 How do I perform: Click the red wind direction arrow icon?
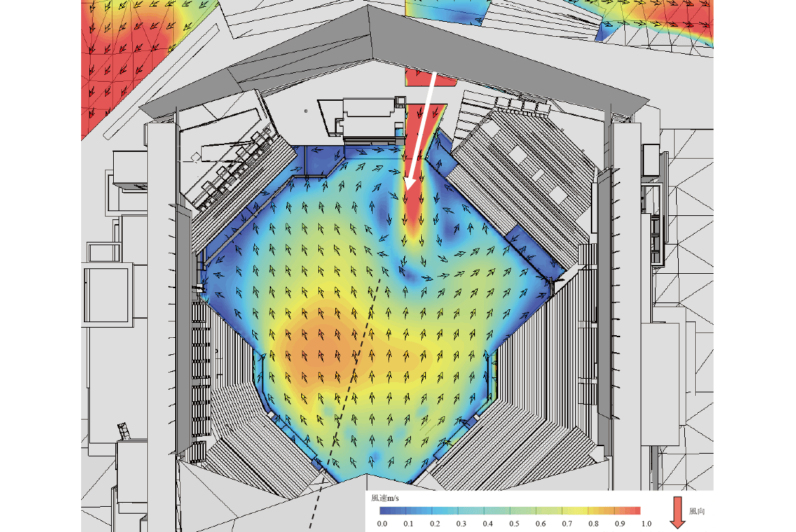(x=677, y=513)
